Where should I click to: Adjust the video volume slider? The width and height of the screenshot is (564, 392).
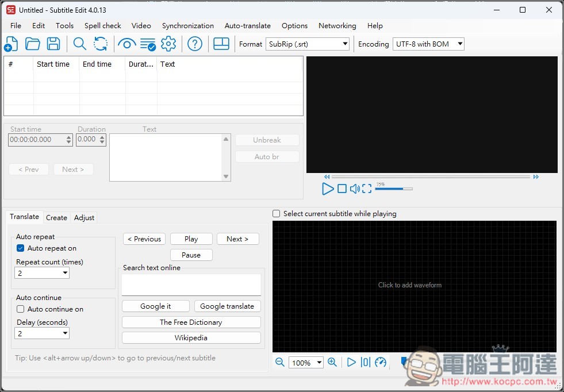pyautogui.click(x=394, y=189)
